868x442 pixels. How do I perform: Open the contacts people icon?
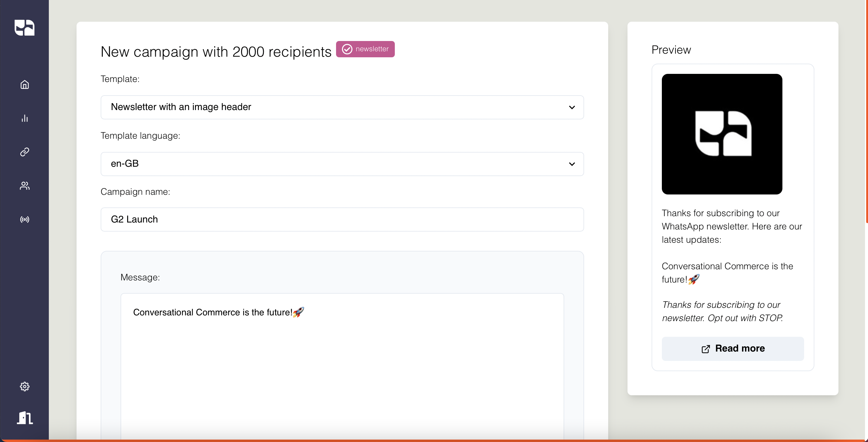(25, 185)
